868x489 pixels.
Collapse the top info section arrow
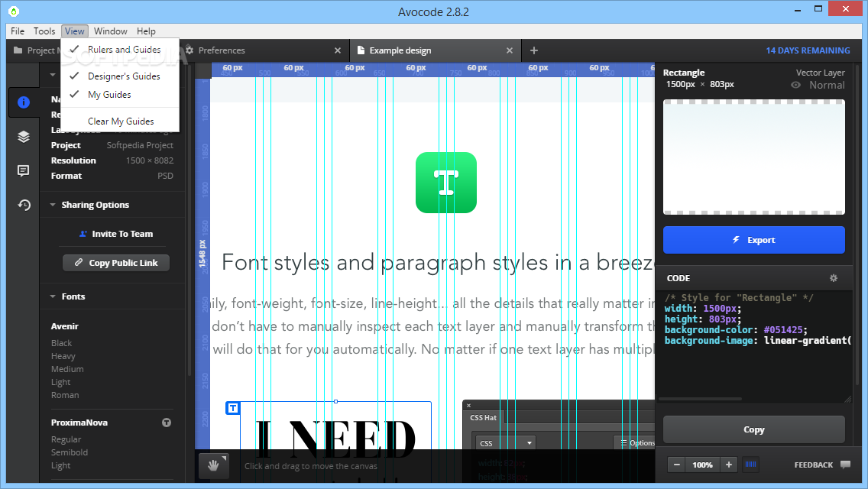click(53, 74)
